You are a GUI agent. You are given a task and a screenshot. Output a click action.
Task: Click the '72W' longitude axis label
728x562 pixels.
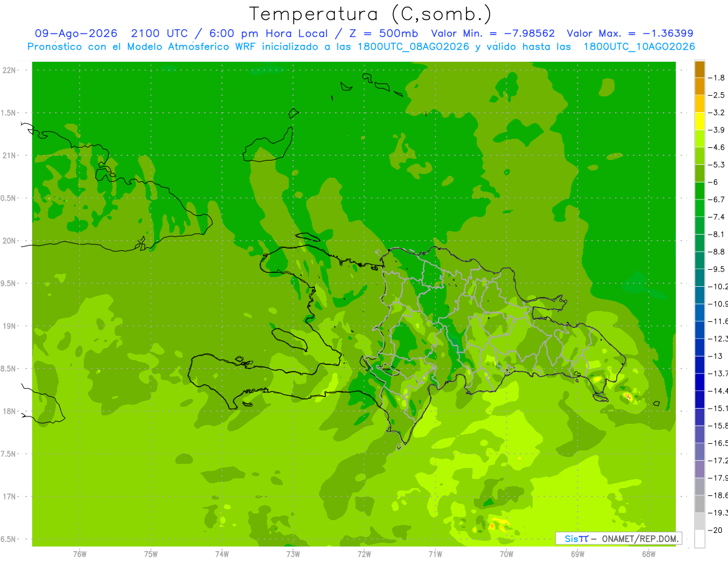(x=364, y=554)
